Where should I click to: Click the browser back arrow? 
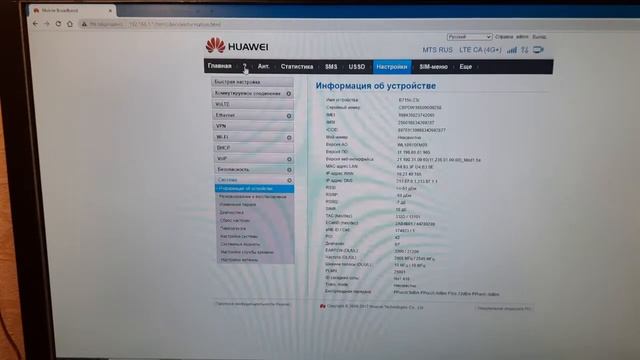[36, 24]
